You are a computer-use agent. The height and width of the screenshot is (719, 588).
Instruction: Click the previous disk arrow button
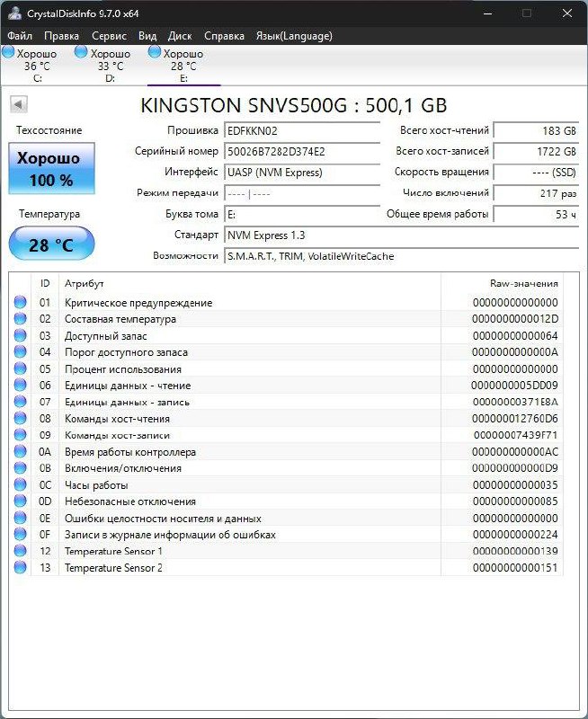pyautogui.click(x=19, y=104)
